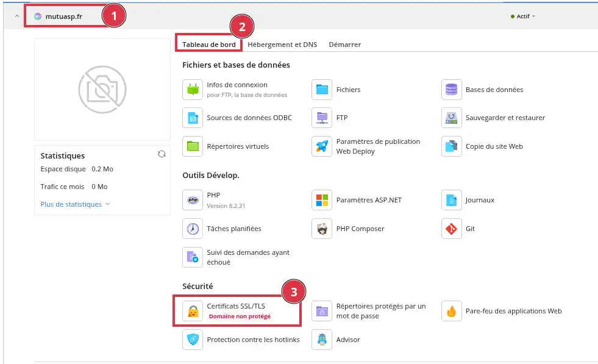Switch to the Tableau de bord tab
Viewport: 598px width, 364px height.
click(209, 45)
